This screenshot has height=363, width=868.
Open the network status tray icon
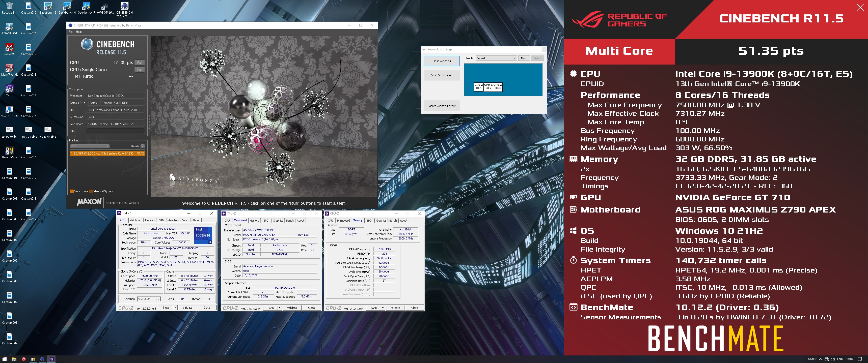click(x=827, y=359)
